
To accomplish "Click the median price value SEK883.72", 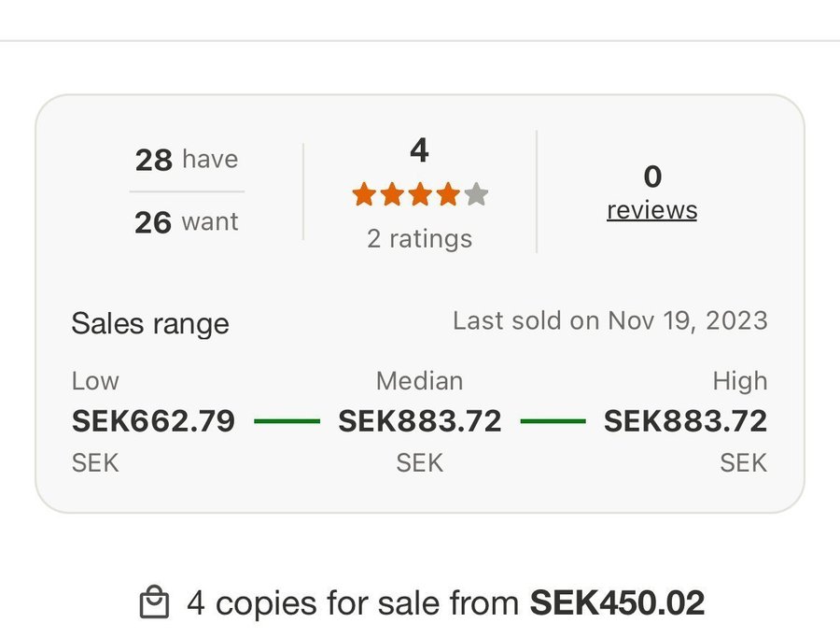I will [x=419, y=421].
